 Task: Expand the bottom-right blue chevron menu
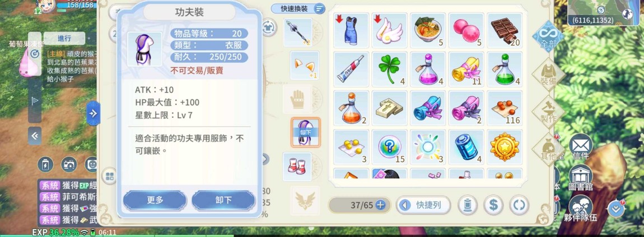point(615,208)
